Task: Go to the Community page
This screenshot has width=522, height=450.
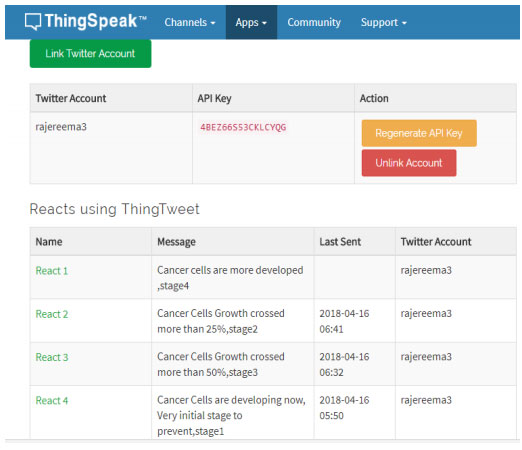Action: pyautogui.click(x=314, y=22)
